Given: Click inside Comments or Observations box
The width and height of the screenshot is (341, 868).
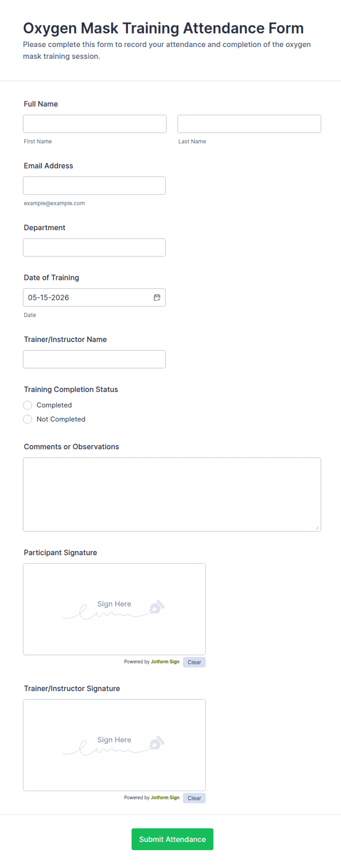Looking at the screenshot, I should [x=172, y=494].
